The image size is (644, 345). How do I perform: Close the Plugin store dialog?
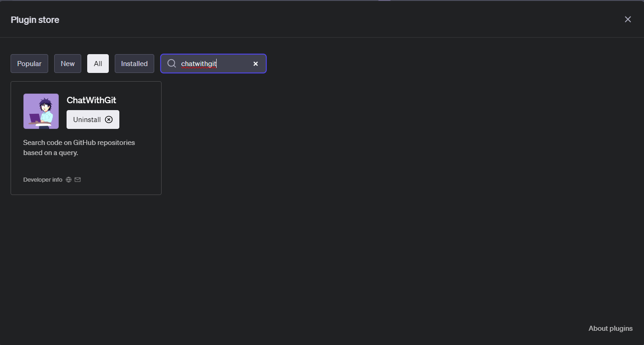click(627, 19)
